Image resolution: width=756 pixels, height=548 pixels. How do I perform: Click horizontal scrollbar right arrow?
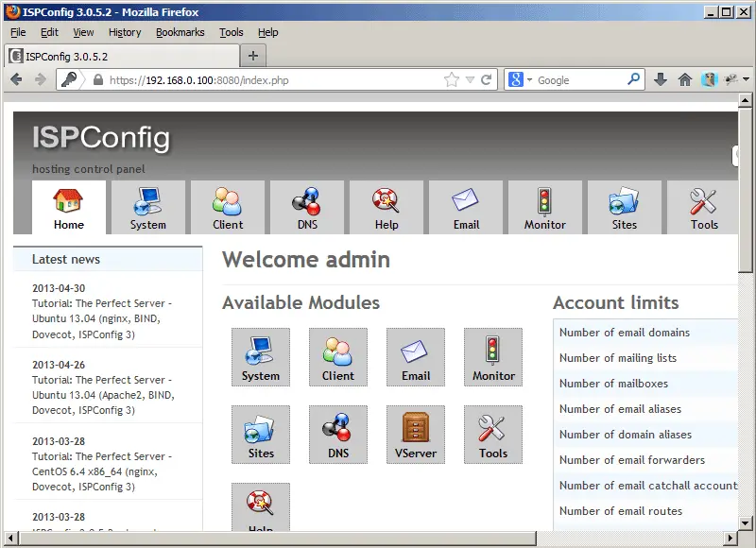730,538
